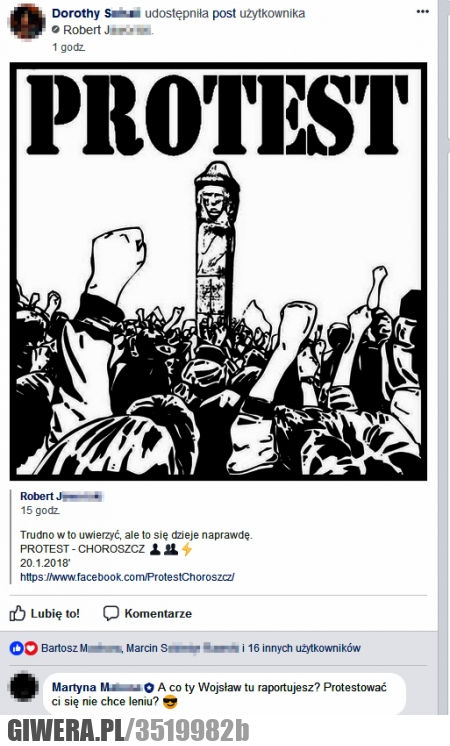The image size is (450, 746).
Task: Click the Lubię to! button label
Action: 55,614
